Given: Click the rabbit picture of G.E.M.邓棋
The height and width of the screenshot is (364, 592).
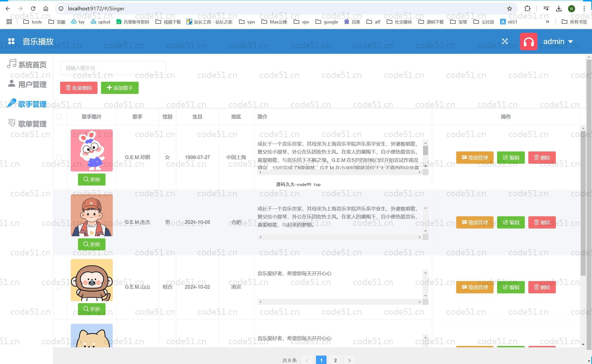Looking at the screenshot, I should click(92, 151).
